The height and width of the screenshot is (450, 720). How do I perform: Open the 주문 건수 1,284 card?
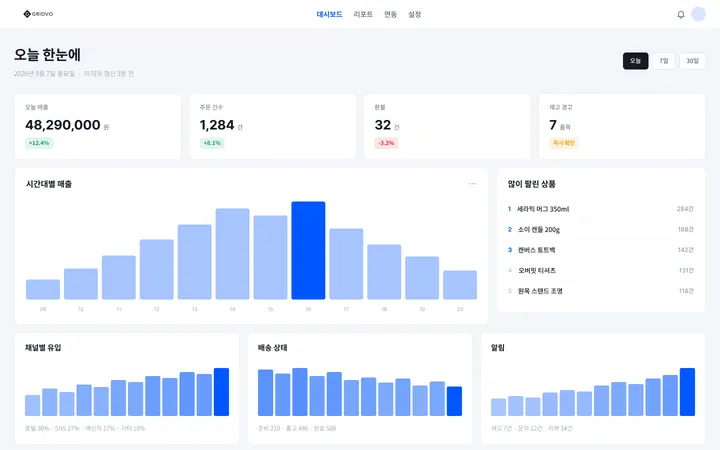click(273, 126)
